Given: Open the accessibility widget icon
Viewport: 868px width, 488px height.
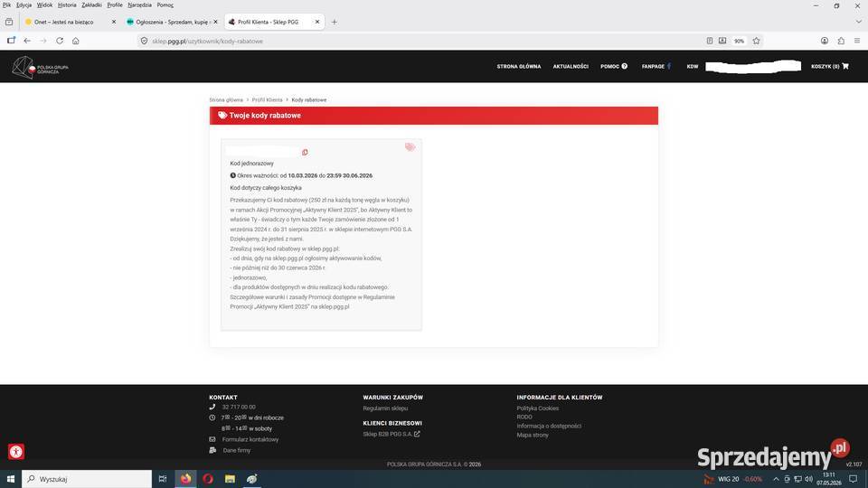Looking at the screenshot, I should (16, 452).
